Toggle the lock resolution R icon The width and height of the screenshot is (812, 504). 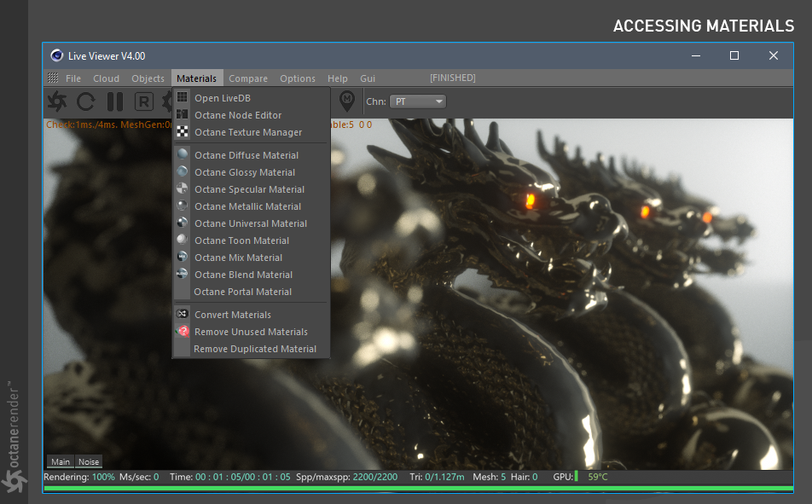coord(144,101)
